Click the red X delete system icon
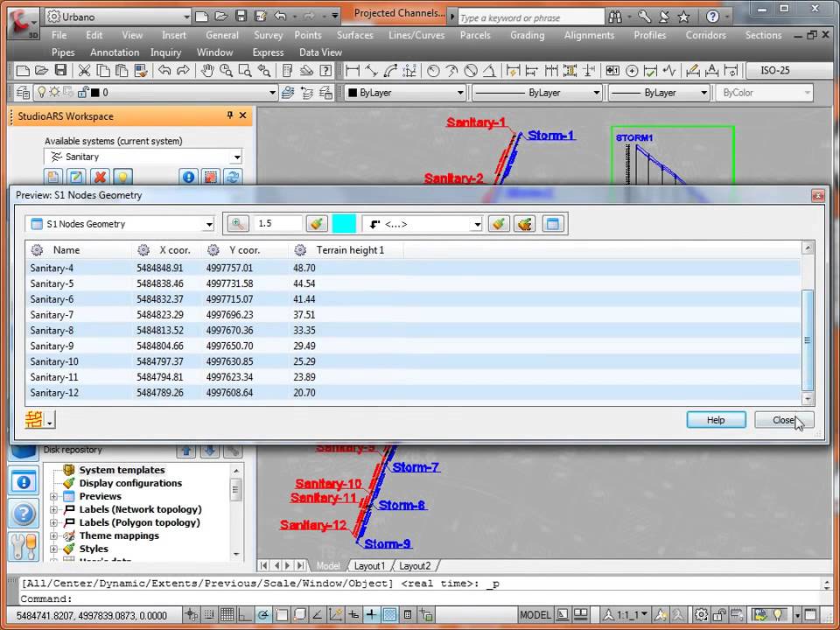840x630 pixels. [100, 177]
